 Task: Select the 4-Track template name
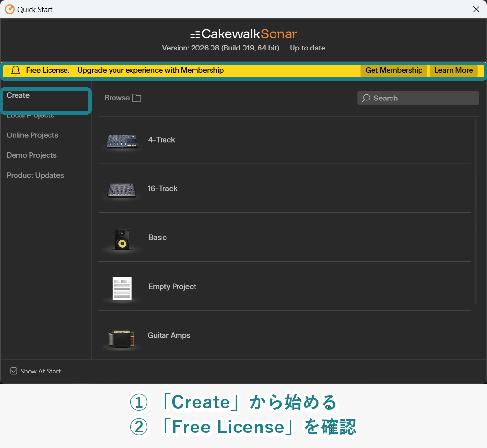(162, 140)
